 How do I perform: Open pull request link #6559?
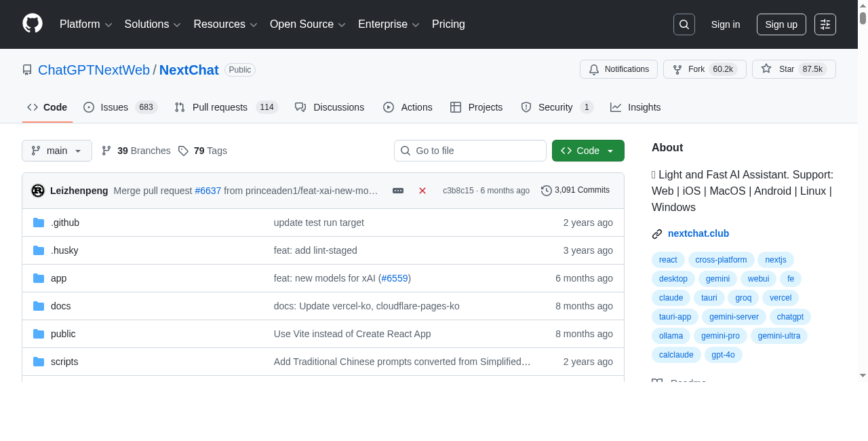(x=395, y=278)
